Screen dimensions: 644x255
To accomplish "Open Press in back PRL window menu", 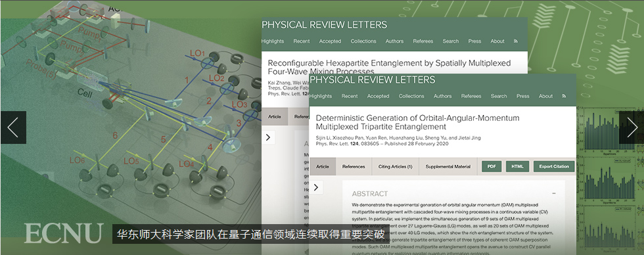I will pyautogui.click(x=474, y=41).
